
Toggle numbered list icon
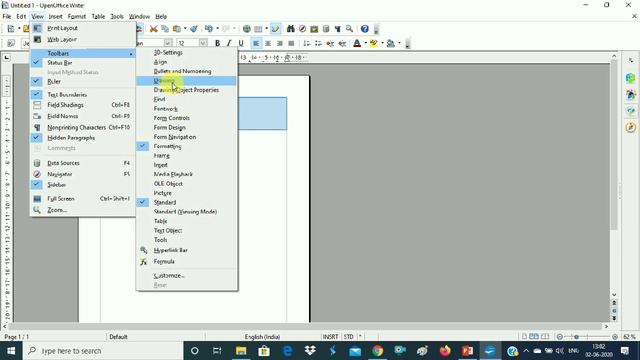[x=307, y=43]
